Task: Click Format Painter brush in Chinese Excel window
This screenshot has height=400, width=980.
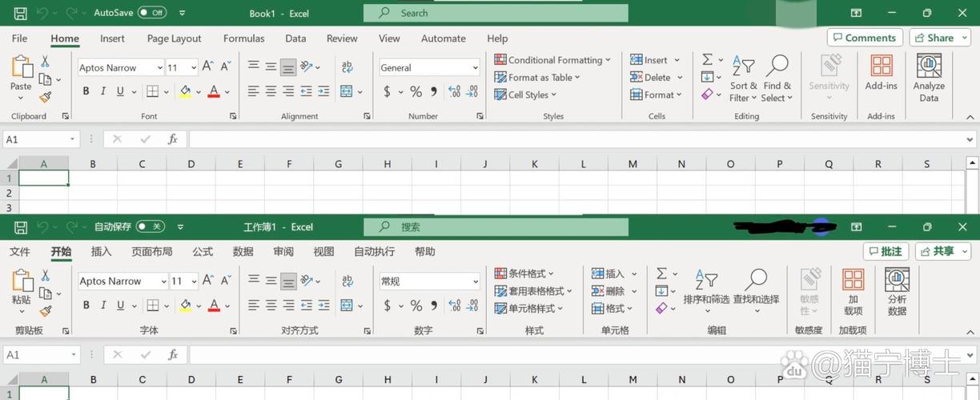Action: (x=46, y=310)
